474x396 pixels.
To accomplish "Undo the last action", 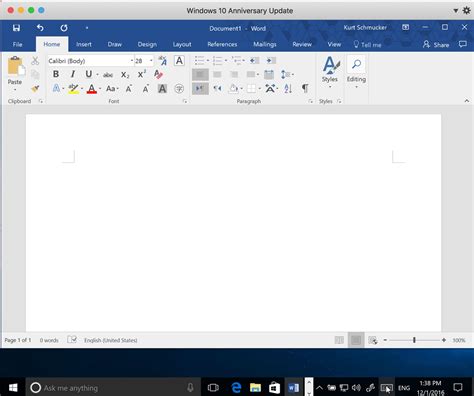I will pyautogui.click(x=40, y=28).
